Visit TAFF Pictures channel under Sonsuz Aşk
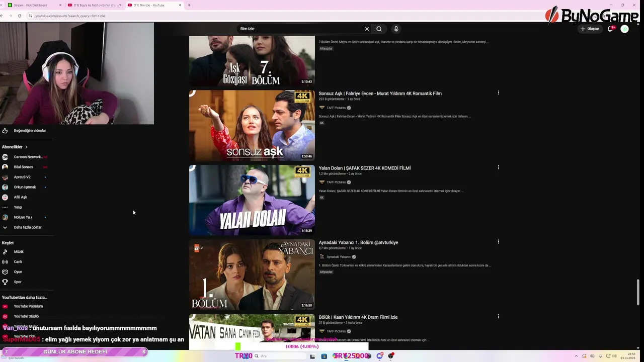Screen dimensions: 644x362 pyautogui.click(x=336, y=108)
